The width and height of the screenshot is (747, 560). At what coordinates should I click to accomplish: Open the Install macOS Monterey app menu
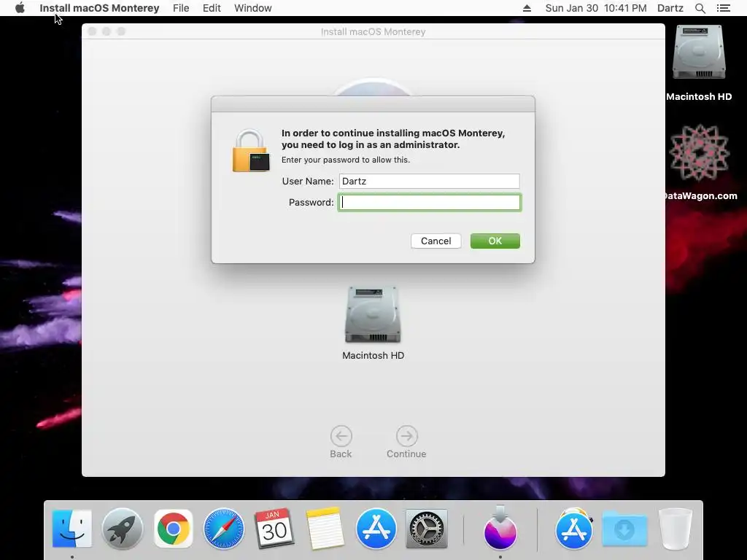coord(99,8)
